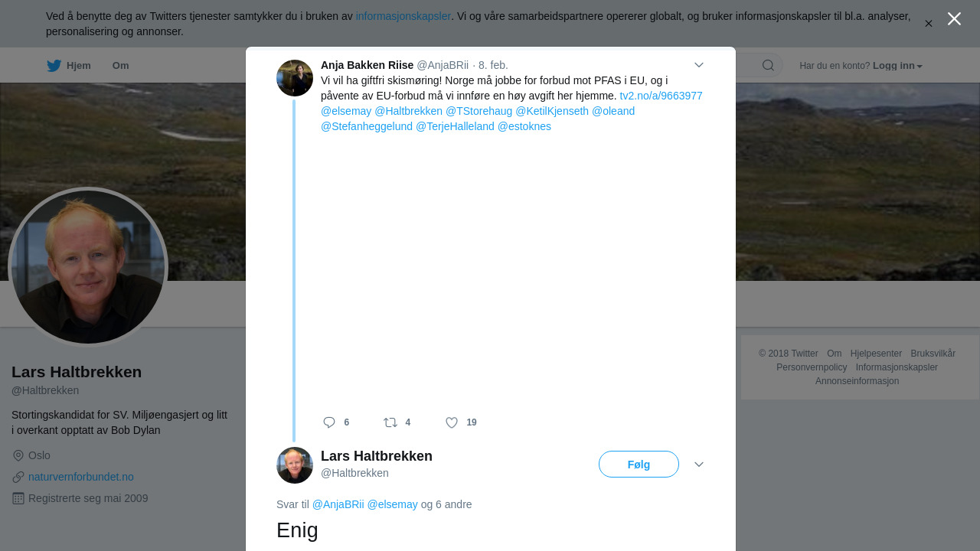Open the informasjonskapsler link in banner

click(x=403, y=16)
